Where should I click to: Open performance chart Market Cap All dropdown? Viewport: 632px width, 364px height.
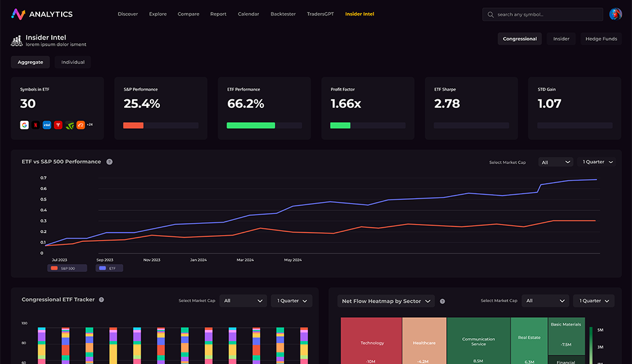point(556,162)
